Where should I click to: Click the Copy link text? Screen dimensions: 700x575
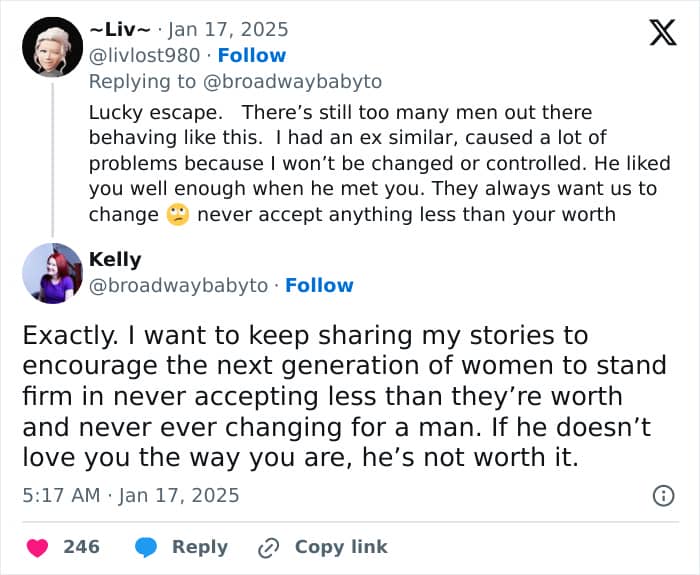click(x=341, y=547)
